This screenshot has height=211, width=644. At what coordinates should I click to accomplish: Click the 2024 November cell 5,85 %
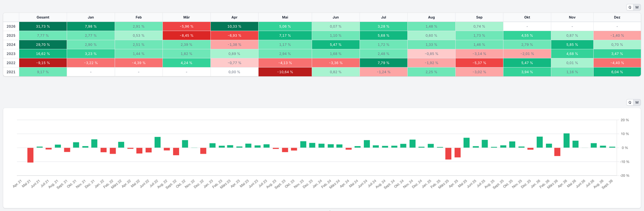tap(572, 44)
